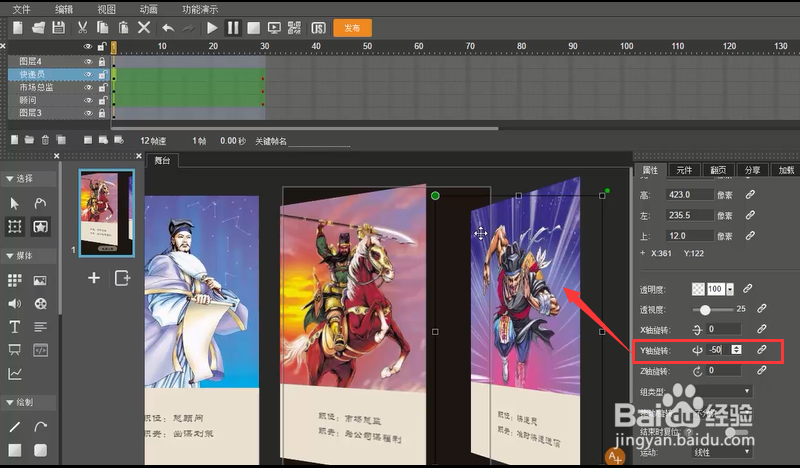
Task: Click the Y轴旋转 value field
Action: 718,350
